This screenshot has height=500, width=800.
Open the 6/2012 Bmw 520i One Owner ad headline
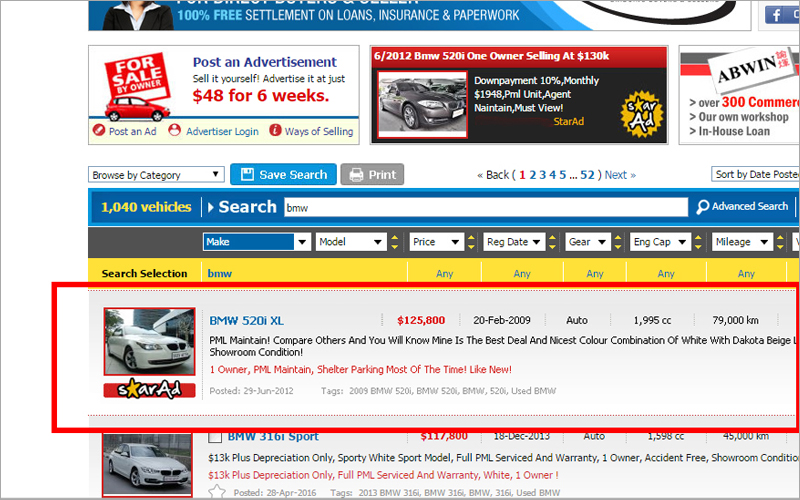(x=491, y=56)
